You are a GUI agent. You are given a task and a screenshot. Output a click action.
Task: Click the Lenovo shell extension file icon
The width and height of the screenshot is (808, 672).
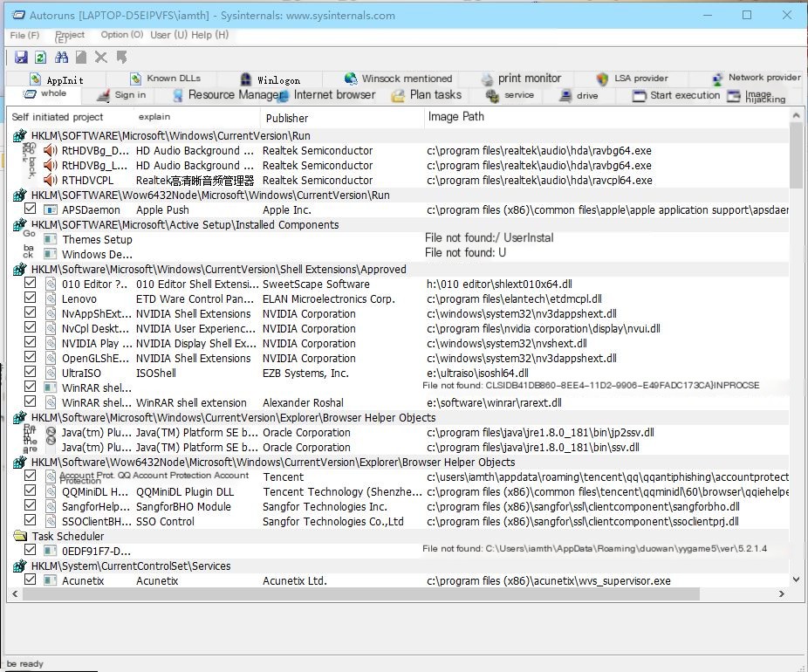pos(51,298)
